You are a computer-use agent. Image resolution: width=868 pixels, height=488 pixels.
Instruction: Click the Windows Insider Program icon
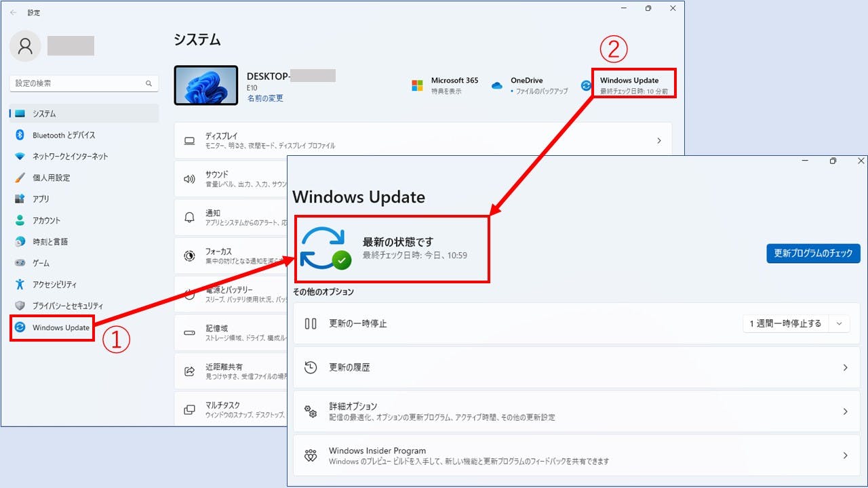311,455
